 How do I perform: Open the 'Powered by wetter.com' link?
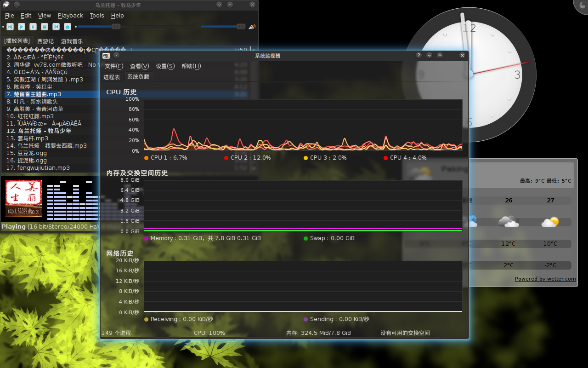(x=545, y=279)
